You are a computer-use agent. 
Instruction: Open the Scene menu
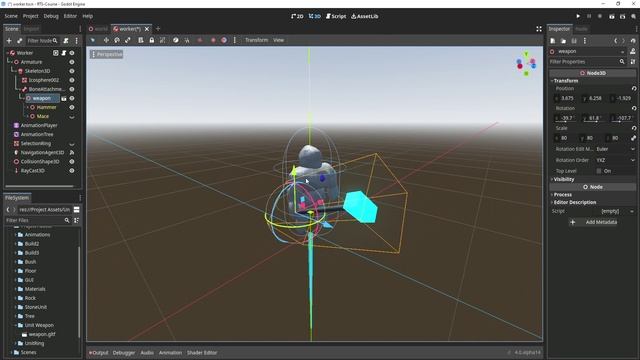point(11,16)
